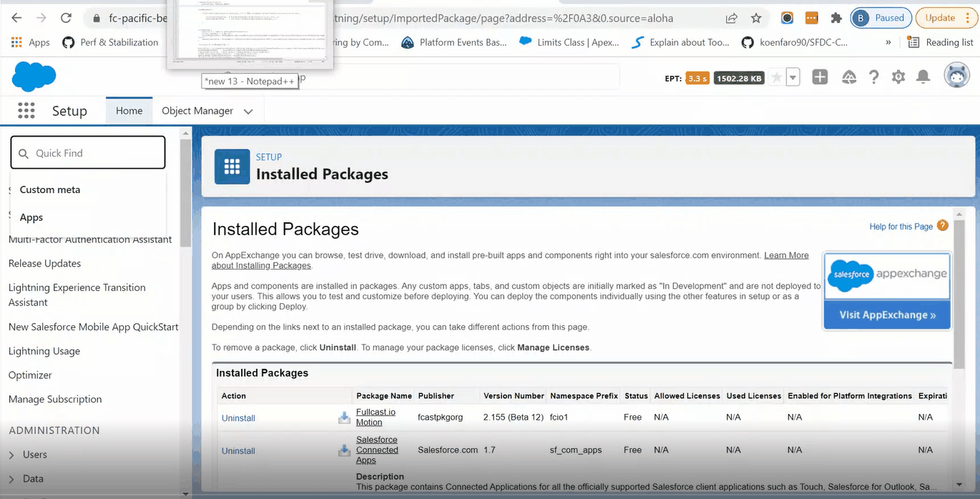Viewport: 980px width, 499px height.
Task: Open Optimizer in sidebar
Action: [30, 375]
